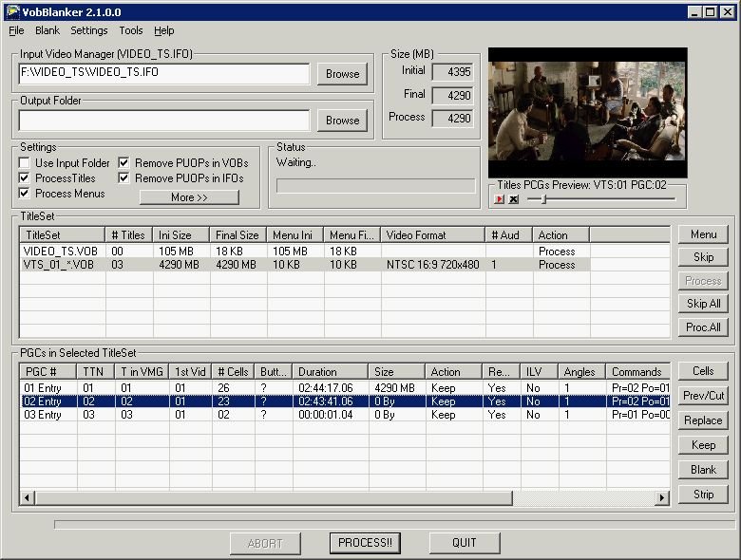Open the Blank menu
The image size is (741, 560).
(47, 30)
